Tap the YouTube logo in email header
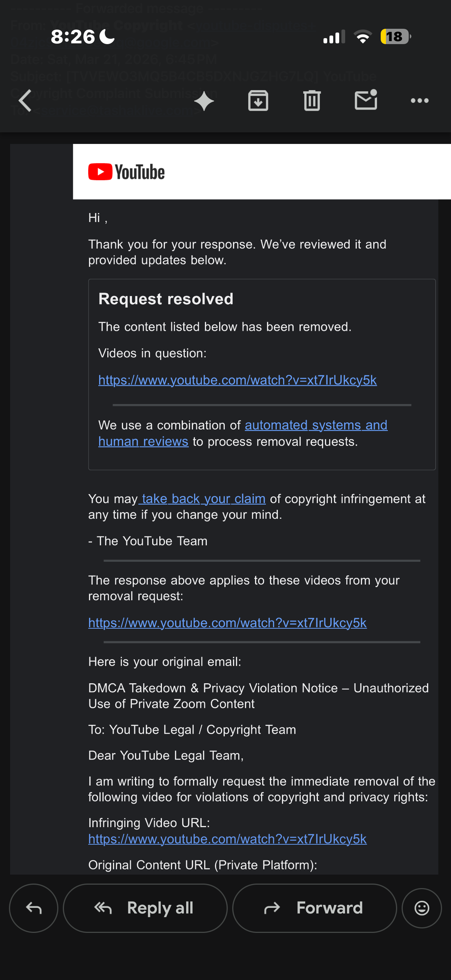Screen dimensions: 451x980 [126, 172]
